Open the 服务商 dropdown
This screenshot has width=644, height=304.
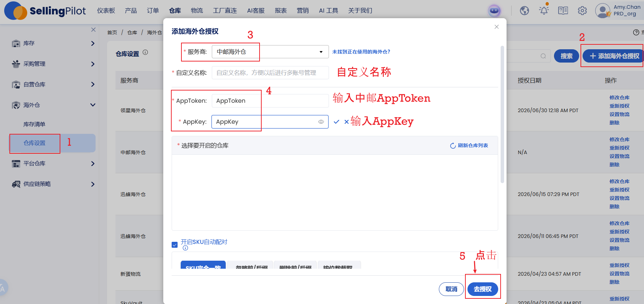[x=270, y=52]
